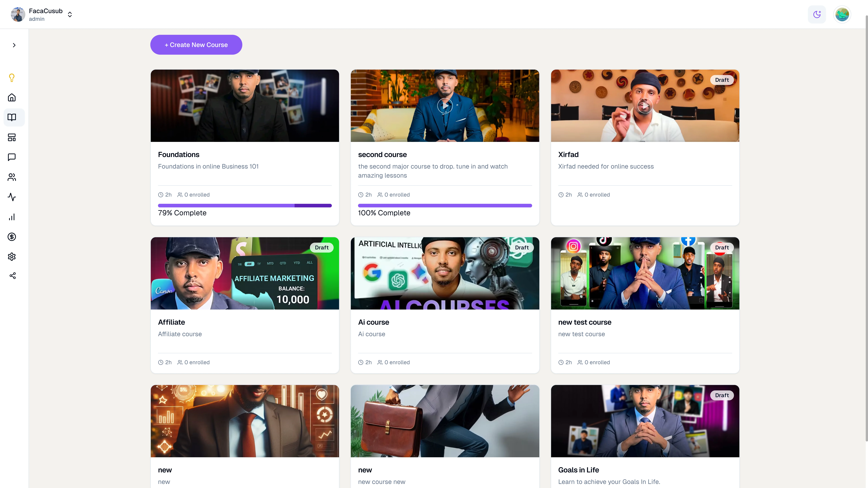Click 'Xirfad needed for online success' description
Image resolution: width=868 pixels, height=488 pixels.
point(606,166)
